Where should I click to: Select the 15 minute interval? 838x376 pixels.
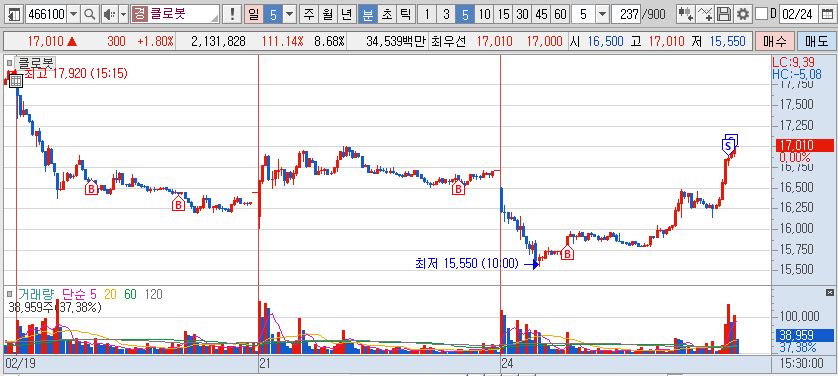503,14
